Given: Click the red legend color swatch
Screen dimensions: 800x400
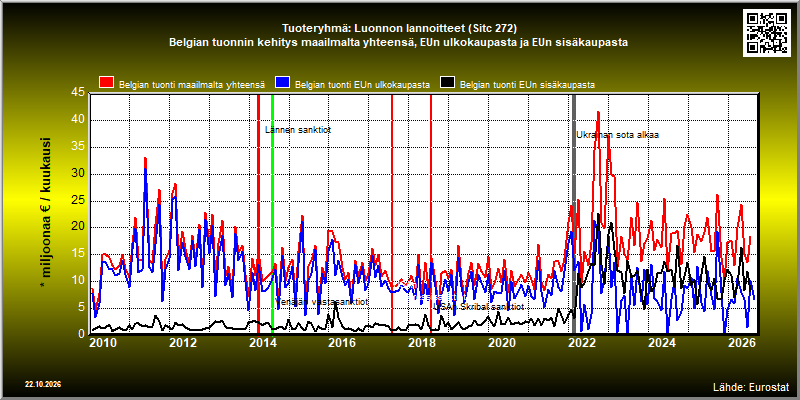Looking at the screenshot, I should pyautogui.click(x=107, y=83).
